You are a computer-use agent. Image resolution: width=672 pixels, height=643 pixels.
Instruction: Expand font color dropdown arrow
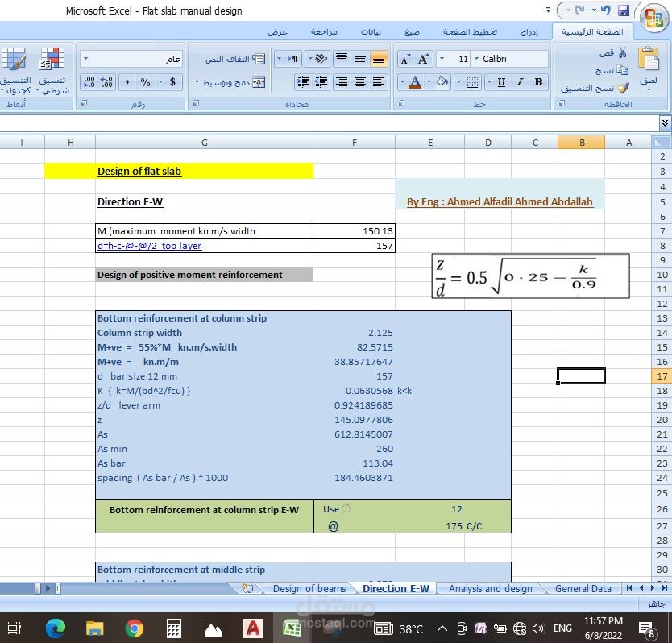402,82
